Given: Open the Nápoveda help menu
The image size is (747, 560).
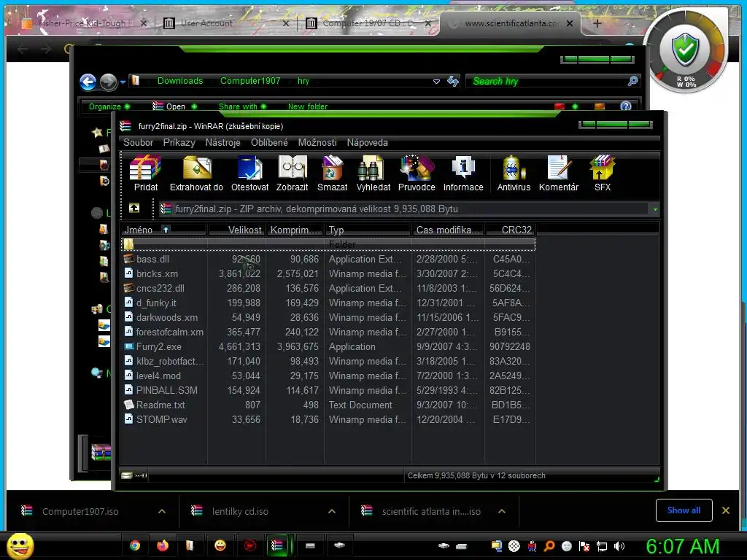Looking at the screenshot, I should (368, 142).
